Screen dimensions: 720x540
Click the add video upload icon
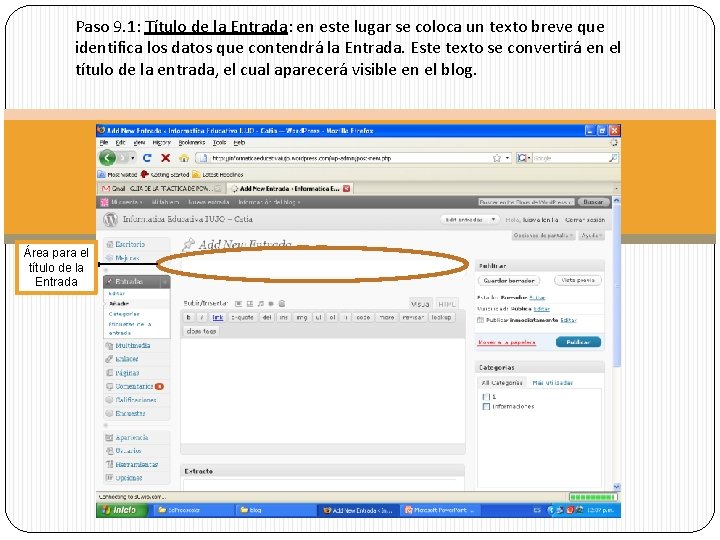(250, 304)
